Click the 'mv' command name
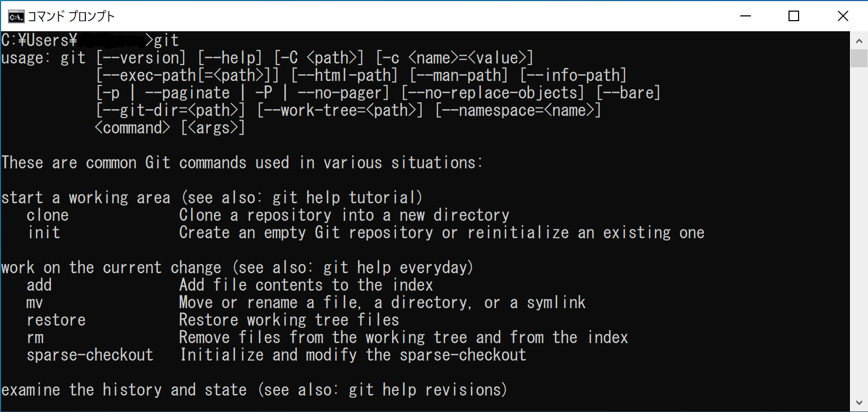 pyautogui.click(x=35, y=303)
